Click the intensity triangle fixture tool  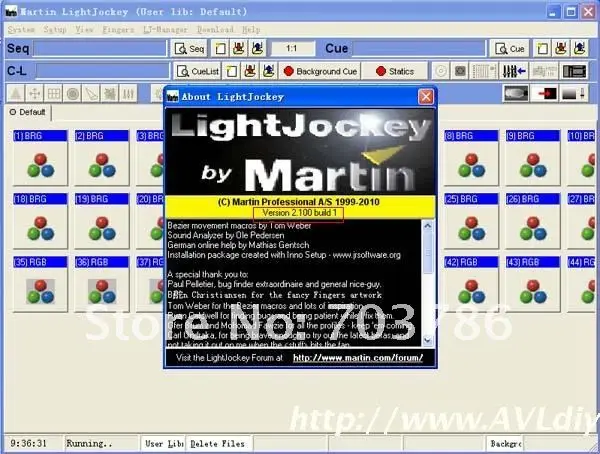point(16,93)
